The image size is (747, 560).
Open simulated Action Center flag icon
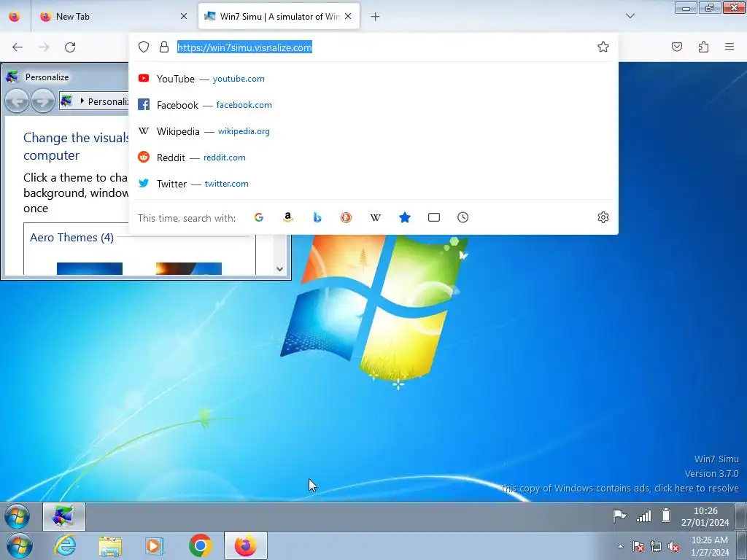pyautogui.click(x=619, y=516)
